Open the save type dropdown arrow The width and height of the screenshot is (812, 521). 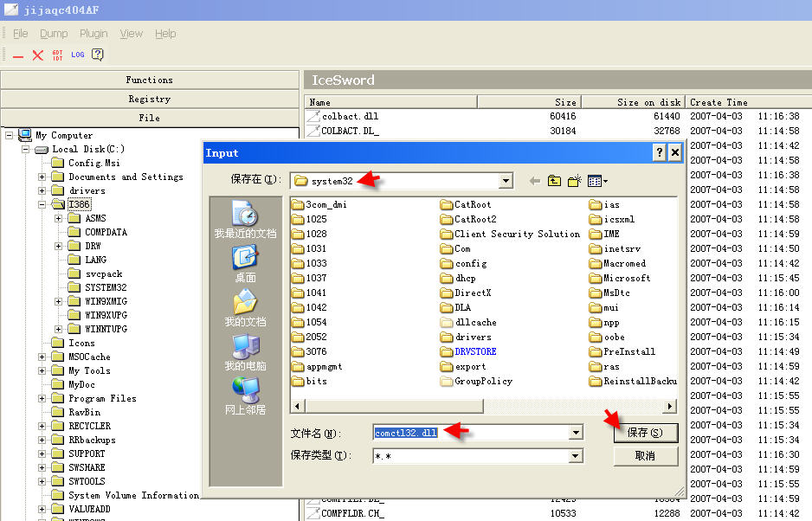pos(576,456)
